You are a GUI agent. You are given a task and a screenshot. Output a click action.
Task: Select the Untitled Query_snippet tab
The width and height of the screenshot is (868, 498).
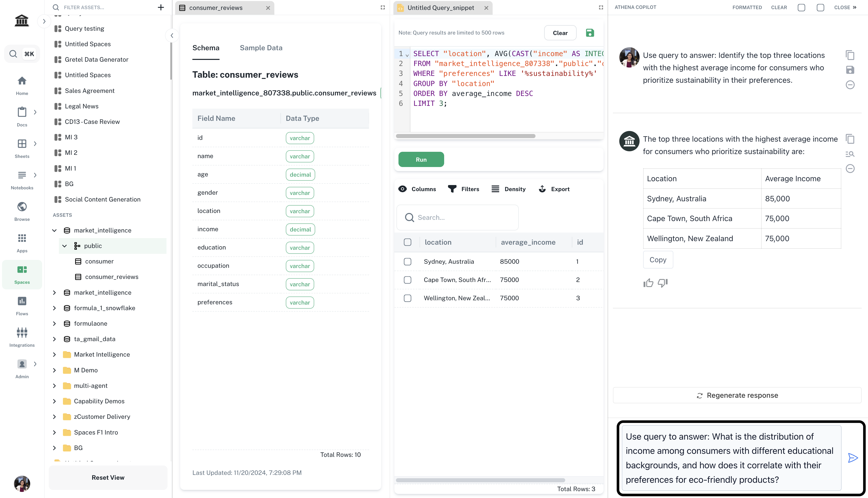(440, 8)
